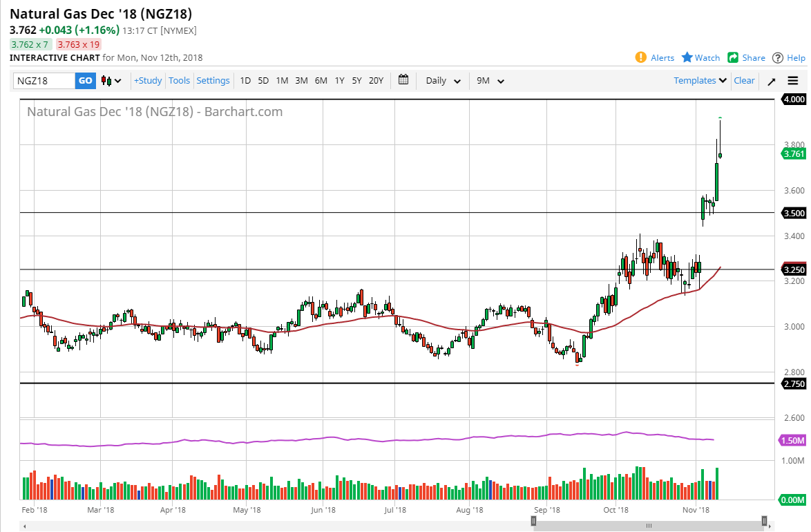Screen dimensions: 811x532
Task: Click the green 3.761 last price label
Action: [x=794, y=153]
